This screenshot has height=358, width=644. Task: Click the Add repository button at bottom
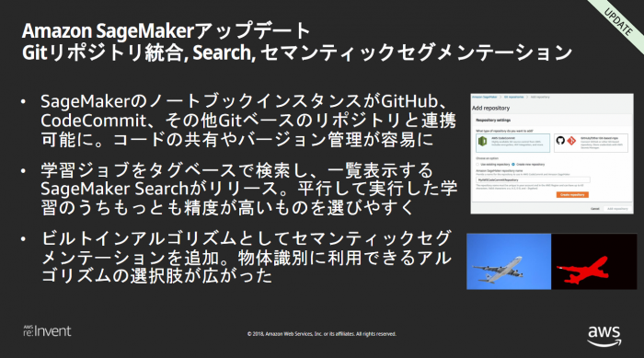coord(617,209)
